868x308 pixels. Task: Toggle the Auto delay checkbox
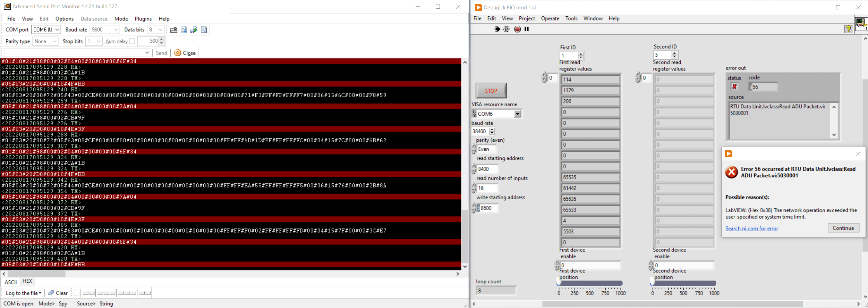tap(132, 41)
